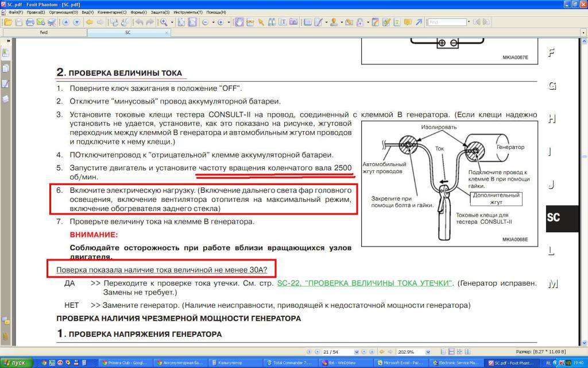Open the pages panel in left sidebar
Screen dimensions: 588x368
(6, 68)
